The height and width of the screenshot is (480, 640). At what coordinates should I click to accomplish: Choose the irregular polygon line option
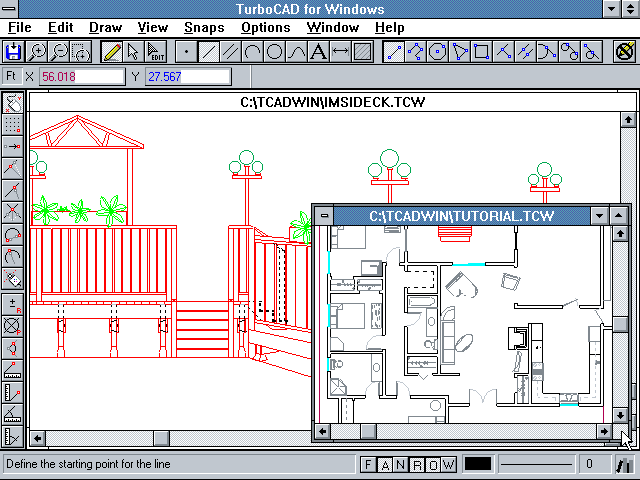pos(460,52)
